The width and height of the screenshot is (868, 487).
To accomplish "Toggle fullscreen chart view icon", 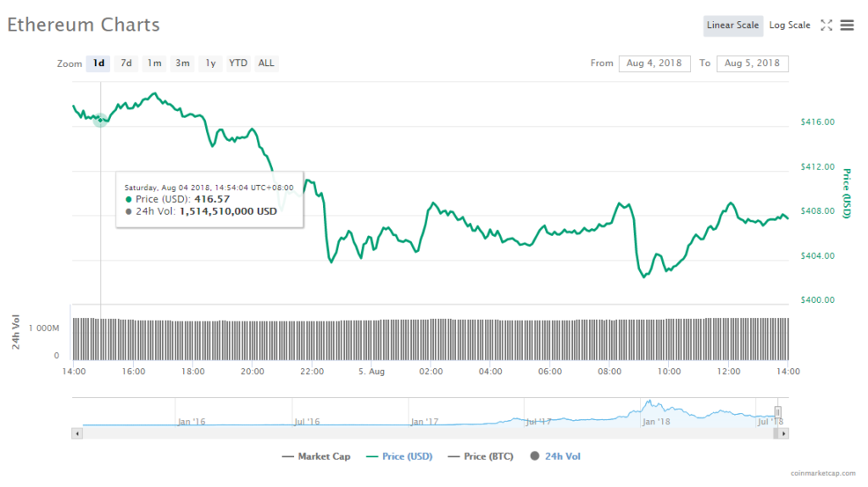I will pyautogui.click(x=826, y=25).
